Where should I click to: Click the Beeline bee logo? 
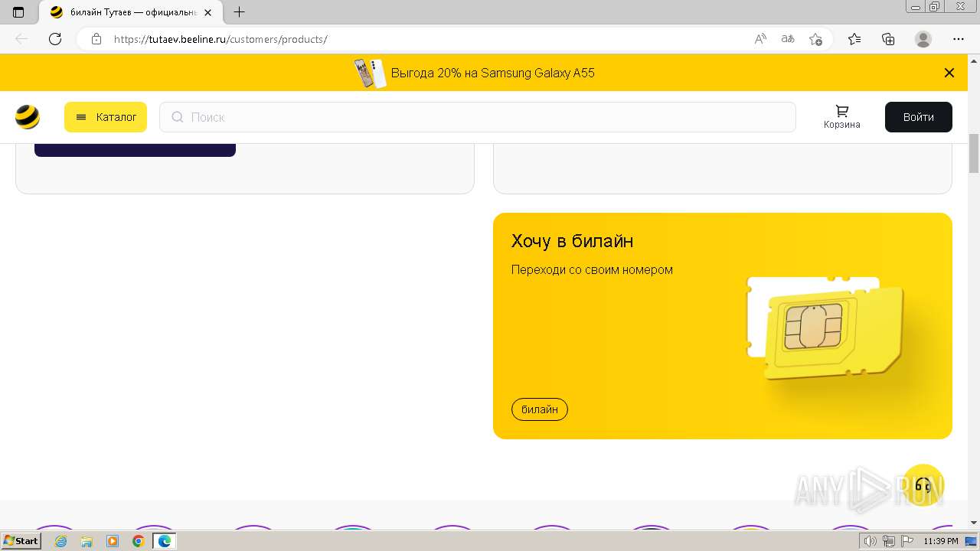[x=28, y=117]
